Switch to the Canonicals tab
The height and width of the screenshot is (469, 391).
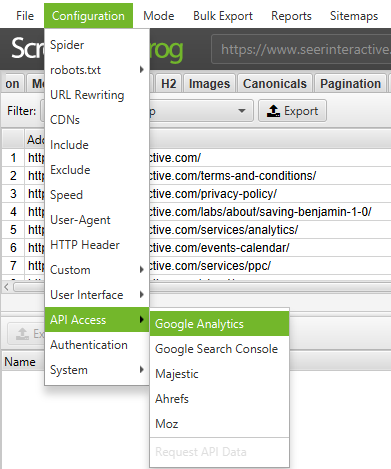click(x=275, y=83)
